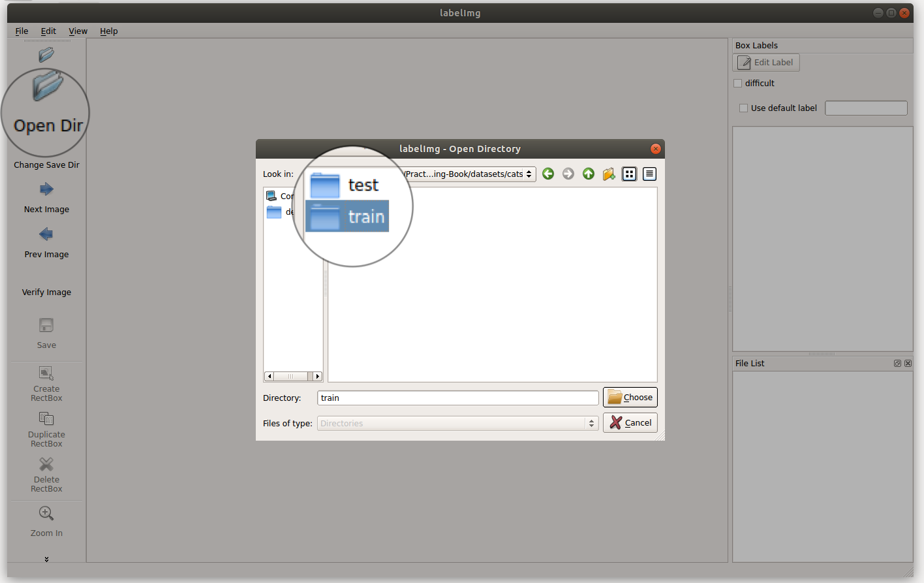Click the Back arrow in dialog
The height and width of the screenshot is (583, 924).
548,174
